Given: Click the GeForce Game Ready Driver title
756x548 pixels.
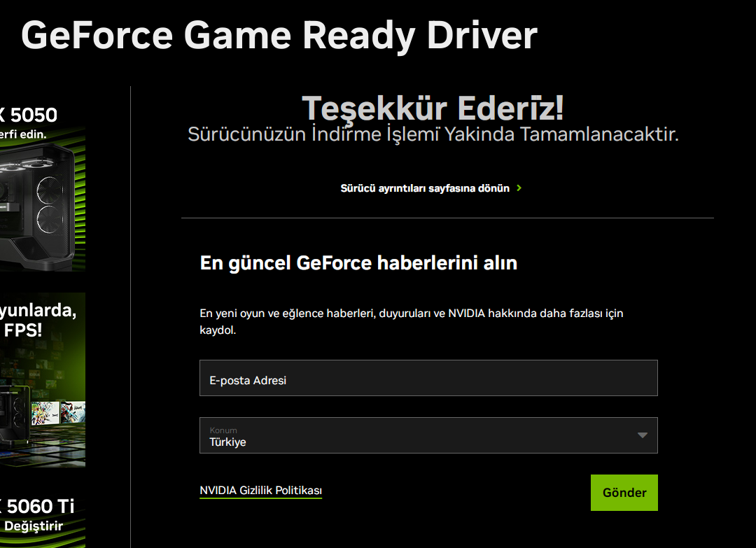Looking at the screenshot, I should (279, 35).
